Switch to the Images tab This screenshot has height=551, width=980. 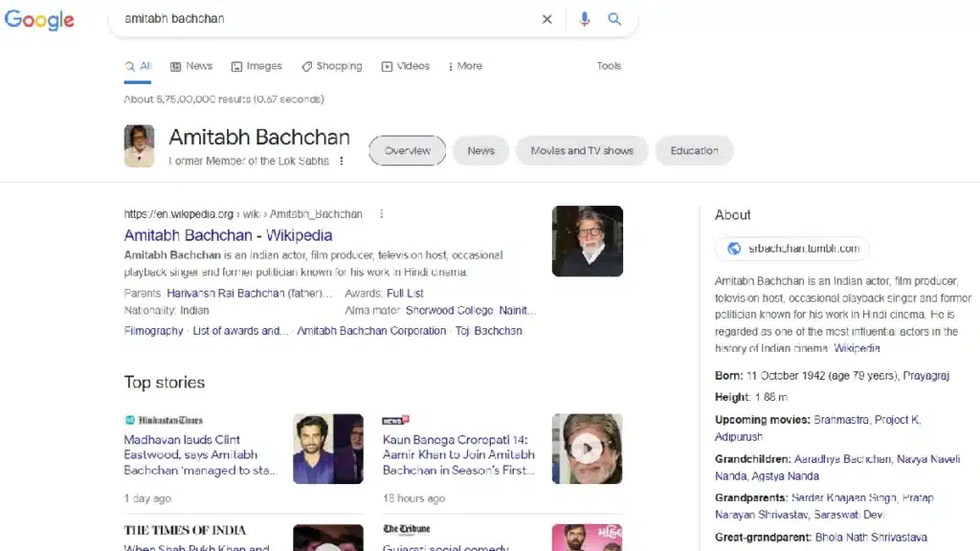[x=256, y=66]
